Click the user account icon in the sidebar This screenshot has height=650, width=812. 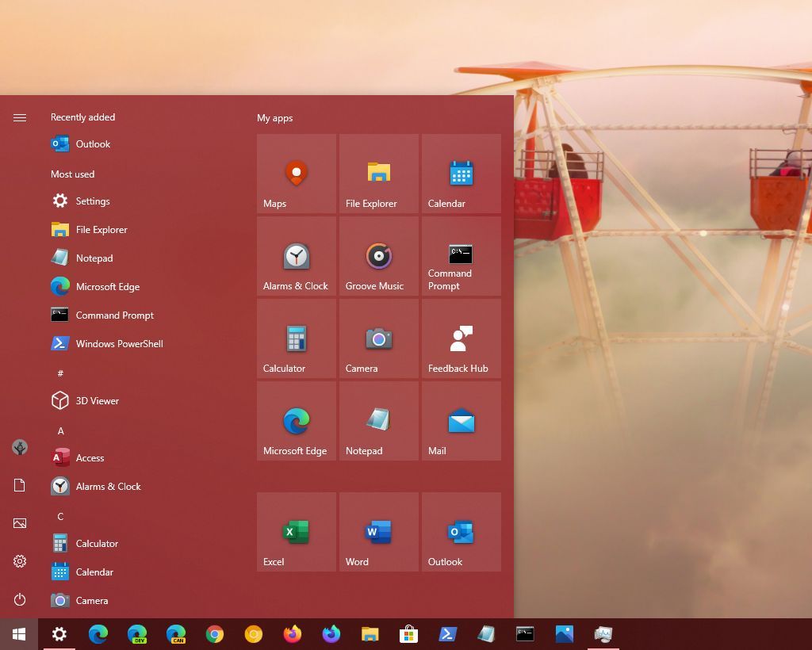point(20,448)
